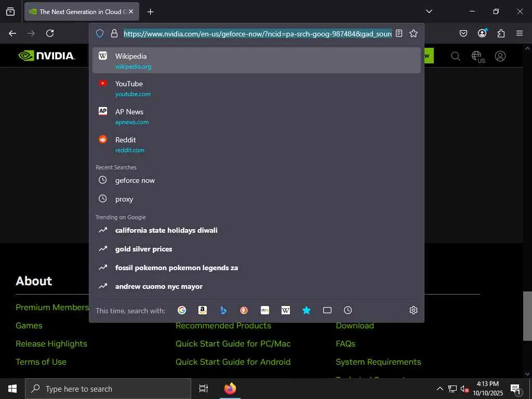Open Save to Pocket icon
The width and height of the screenshot is (532, 399).
(x=463, y=33)
